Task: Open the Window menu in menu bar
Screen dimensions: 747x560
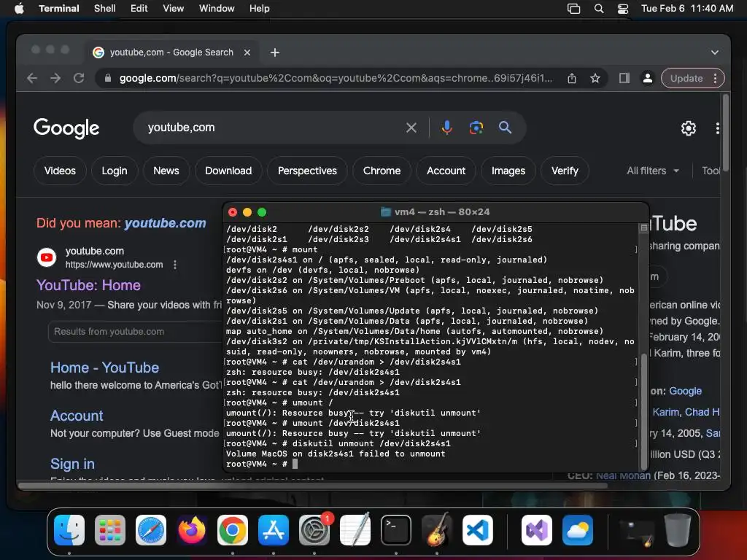Action: tap(216, 8)
